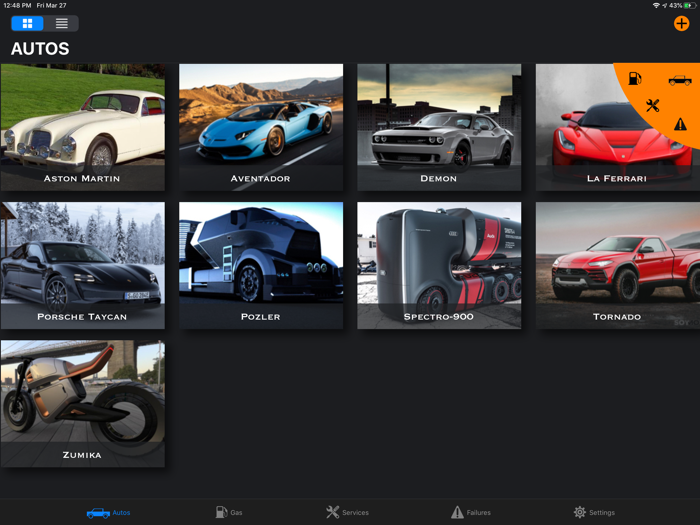Open the Demon car card
Viewport: 700px width, 525px height.
coord(439,127)
